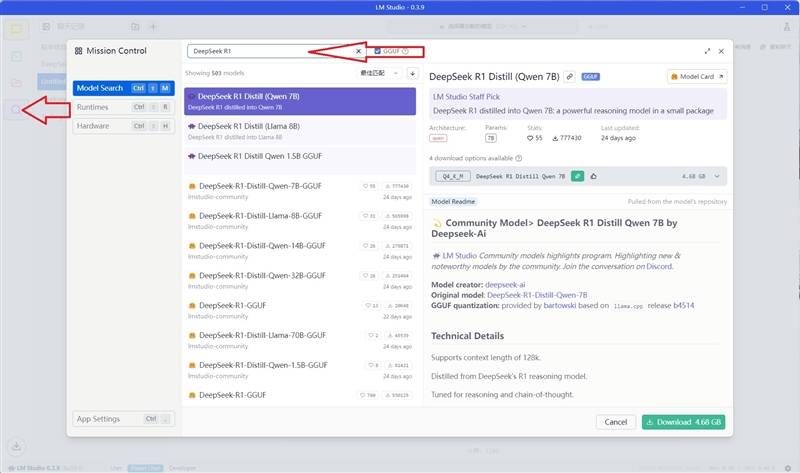
Task: Select DeepSeek-R1-Distill-Qwen-14B-GGUF result
Action: (300, 251)
